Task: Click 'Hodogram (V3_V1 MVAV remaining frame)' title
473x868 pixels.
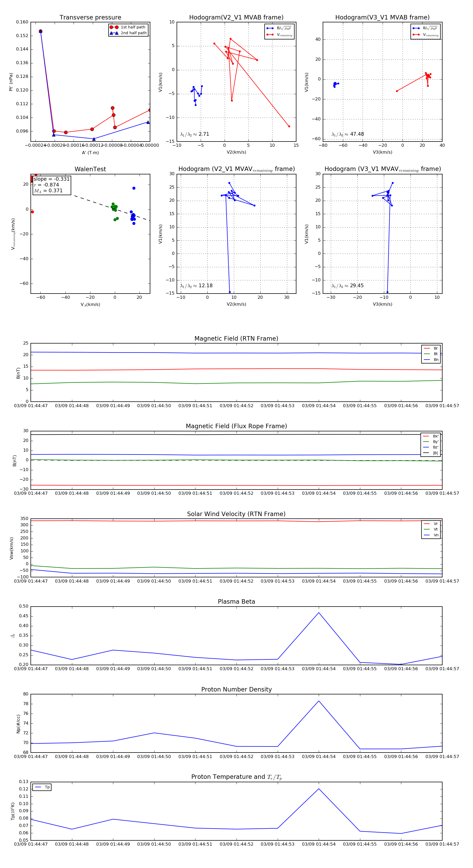Action: [382, 169]
